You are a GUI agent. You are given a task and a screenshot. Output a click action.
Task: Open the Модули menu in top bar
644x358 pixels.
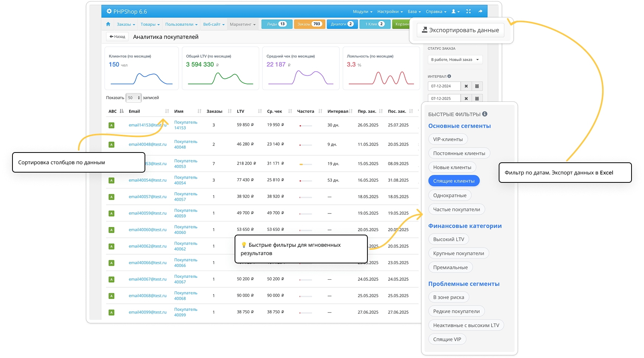[x=362, y=11]
